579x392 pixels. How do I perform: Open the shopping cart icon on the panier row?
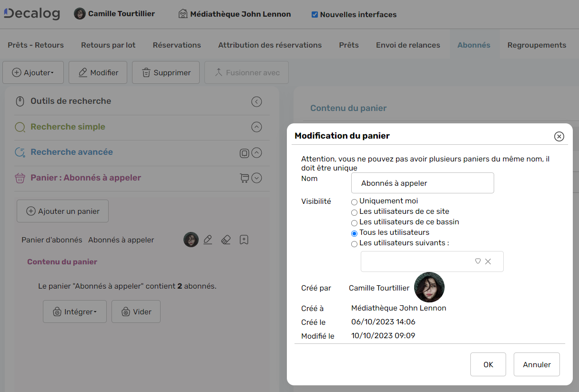pos(244,178)
